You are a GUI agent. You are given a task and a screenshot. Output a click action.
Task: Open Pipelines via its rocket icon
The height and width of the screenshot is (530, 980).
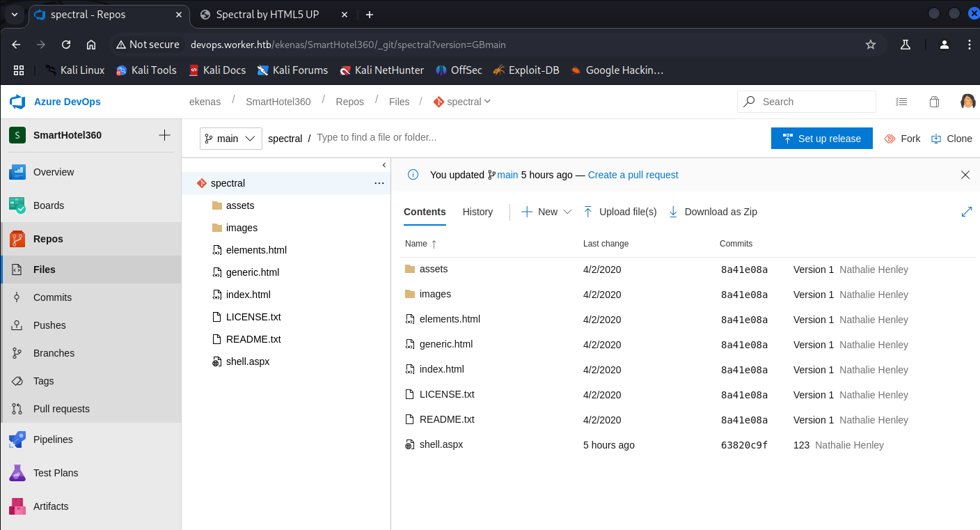click(x=17, y=439)
